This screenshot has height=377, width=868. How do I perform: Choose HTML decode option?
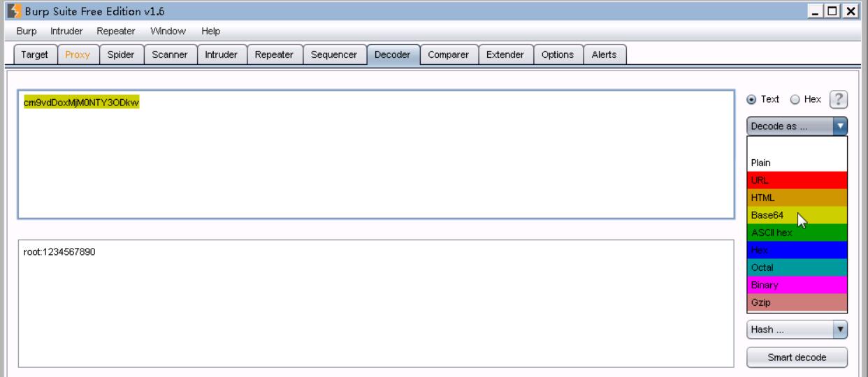[x=797, y=198]
